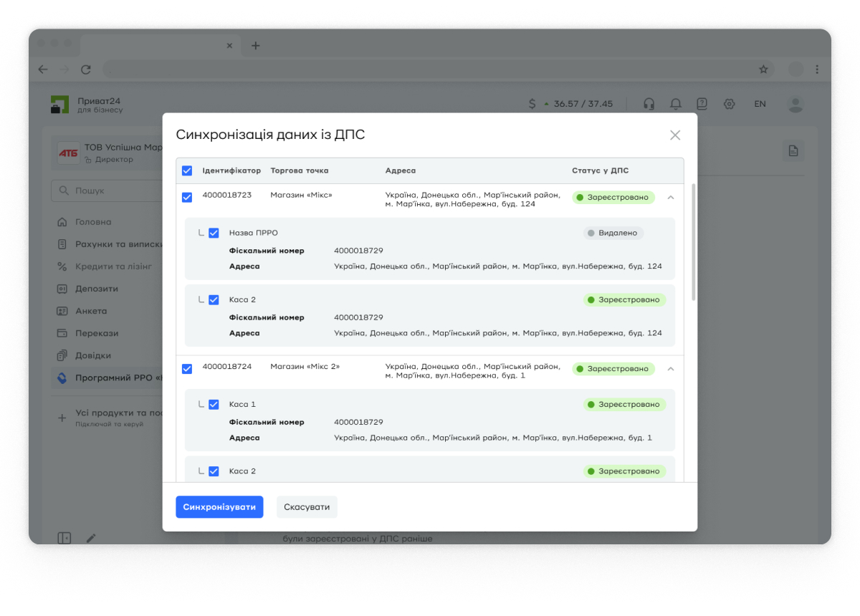Open the settings gear icon
This screenshot has height=616, width=860.
[729, 104]
